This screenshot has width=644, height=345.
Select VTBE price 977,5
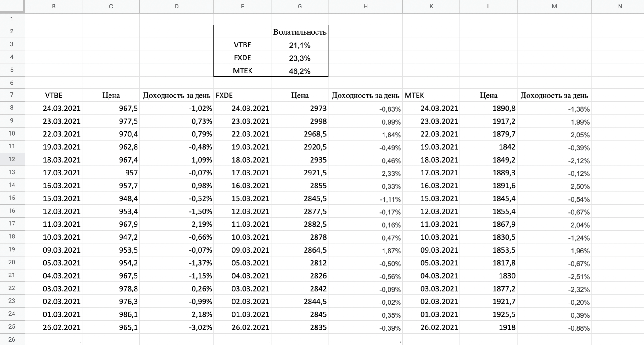pyautogui.click(x=111, y=121)
